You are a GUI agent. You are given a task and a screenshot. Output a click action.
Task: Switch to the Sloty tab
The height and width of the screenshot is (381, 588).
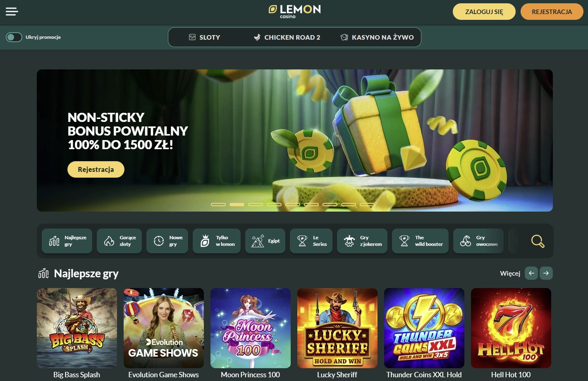click(204, 37)
